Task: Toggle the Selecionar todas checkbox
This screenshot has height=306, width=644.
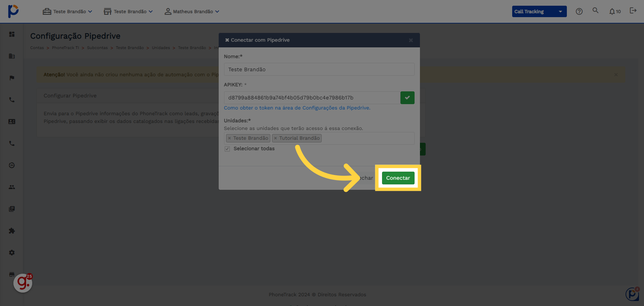Action: [227, 149]
